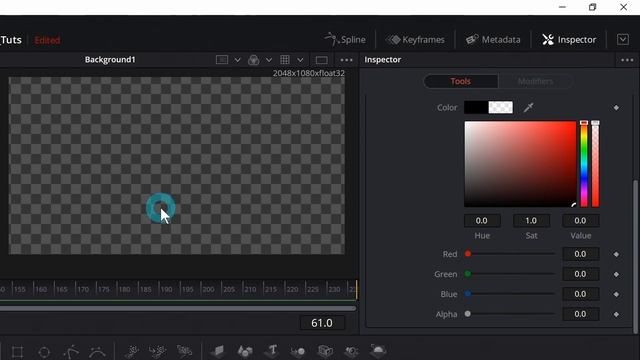
Task: Open the Keyframes panel
Action: click(415, 40)
